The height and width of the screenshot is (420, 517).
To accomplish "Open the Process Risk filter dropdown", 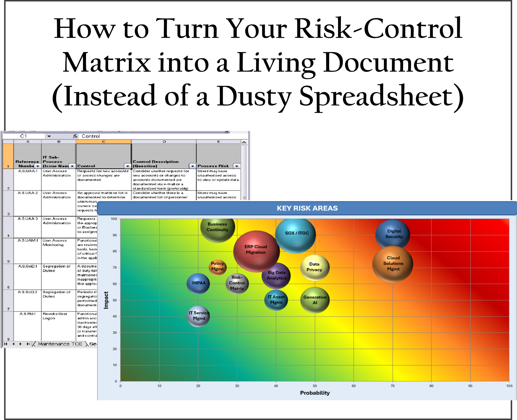I will click(236, 166).
